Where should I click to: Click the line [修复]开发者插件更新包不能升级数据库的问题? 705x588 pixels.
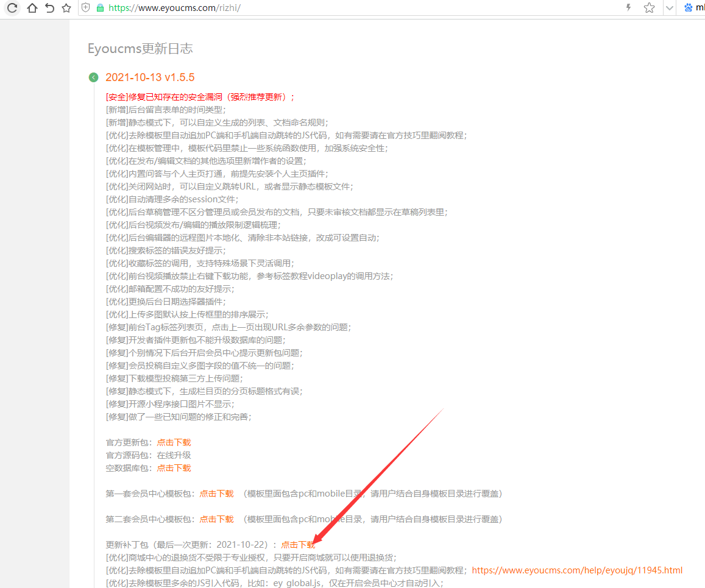[196, 340]
